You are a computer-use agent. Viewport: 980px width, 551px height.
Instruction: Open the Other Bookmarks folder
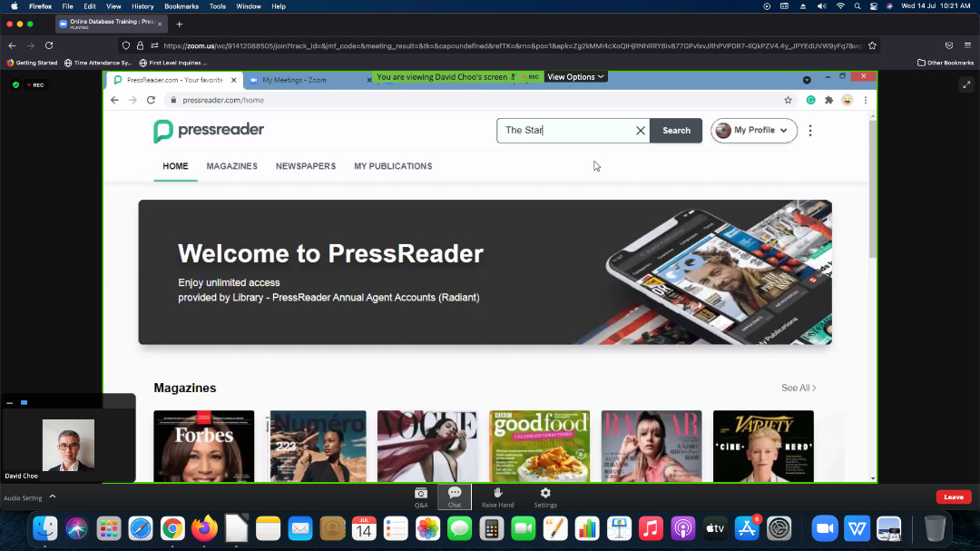(945, 63)
